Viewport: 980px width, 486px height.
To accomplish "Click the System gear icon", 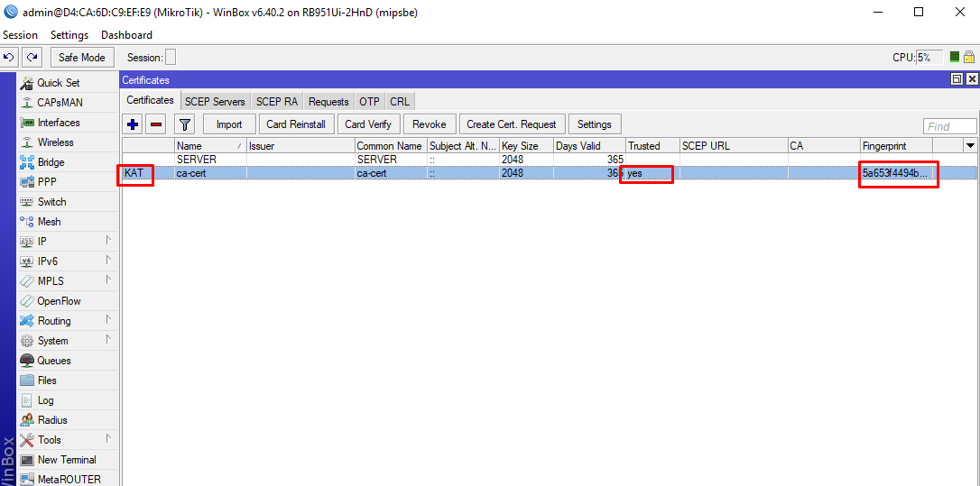I will [27, 341].
